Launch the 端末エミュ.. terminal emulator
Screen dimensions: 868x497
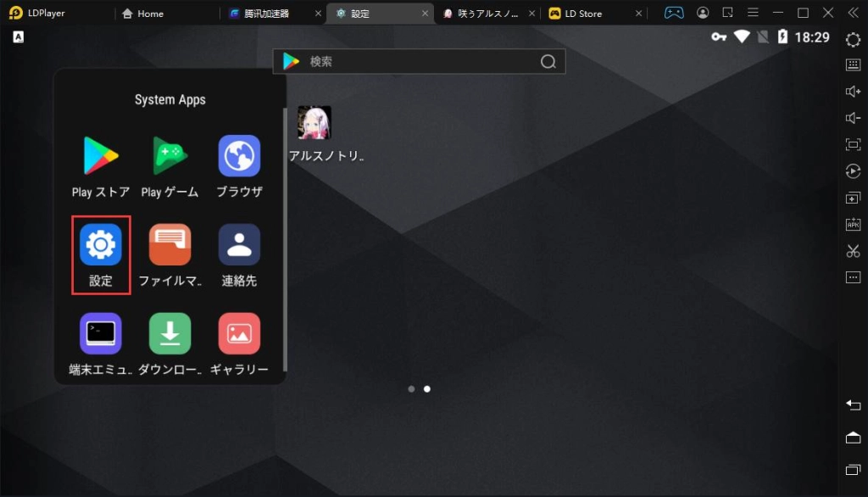tap(100, 343)
